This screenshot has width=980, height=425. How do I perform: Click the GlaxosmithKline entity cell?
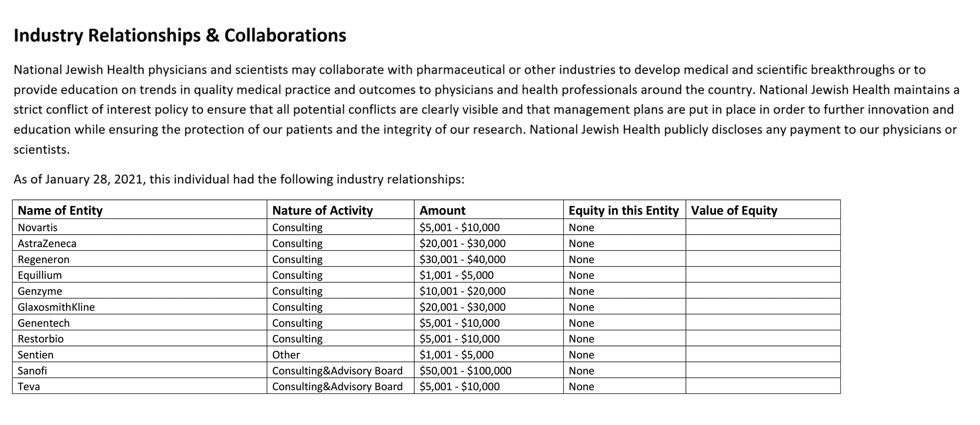pyautogui.click(x=140, y=306)
